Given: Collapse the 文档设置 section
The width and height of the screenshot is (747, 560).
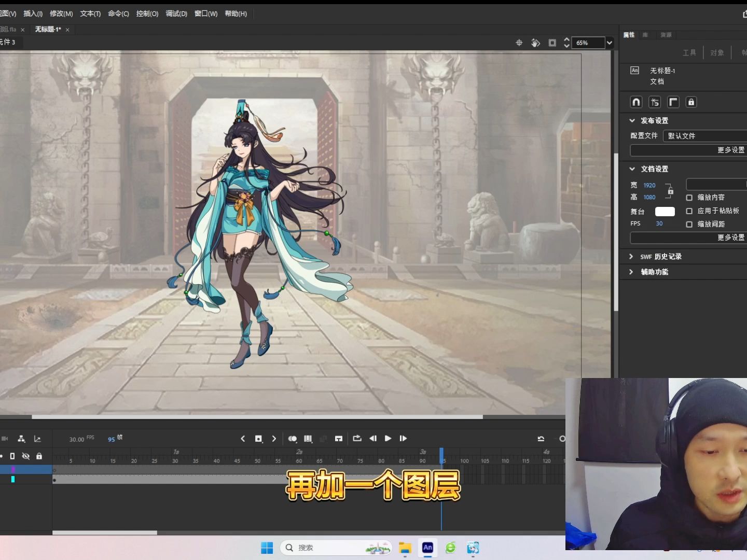Looking at the screenshot, I should tap(632, 169).
